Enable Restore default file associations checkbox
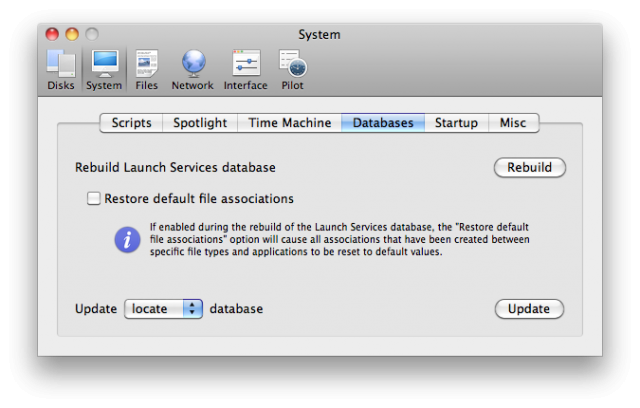Viewport: 640px width, 408px height. [94, 199]
